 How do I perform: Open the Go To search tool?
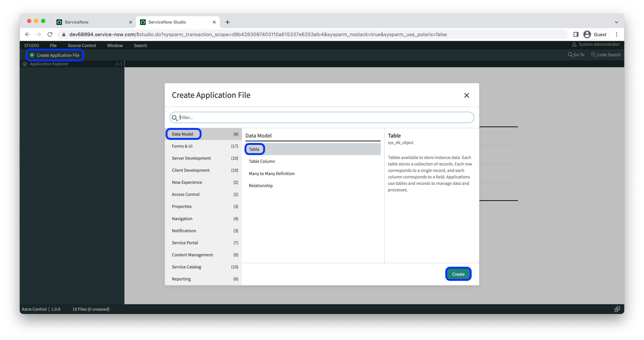(576, 55)
